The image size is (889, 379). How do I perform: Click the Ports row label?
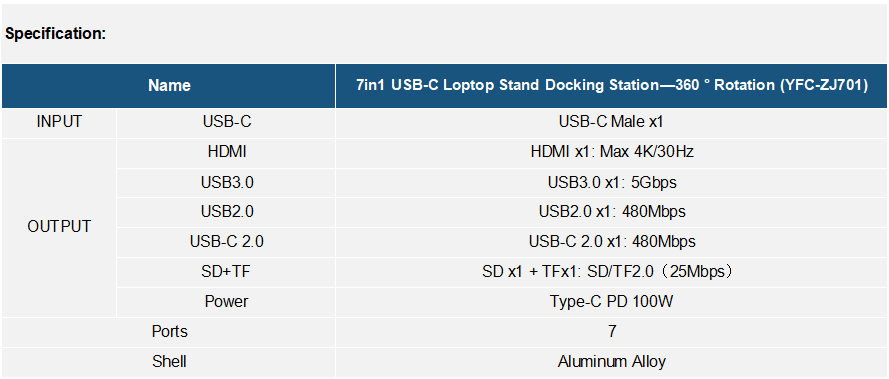tap(169, 331)
